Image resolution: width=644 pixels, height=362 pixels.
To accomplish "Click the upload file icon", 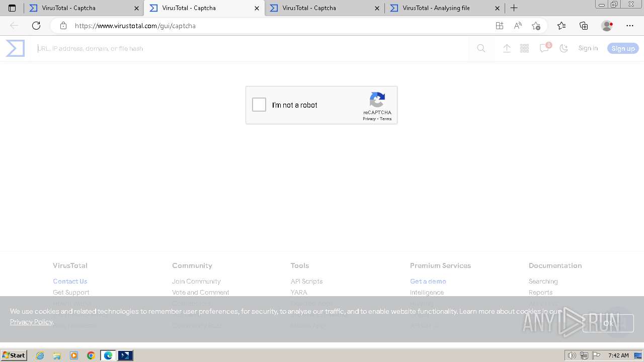I will click(x=507, y=48).
